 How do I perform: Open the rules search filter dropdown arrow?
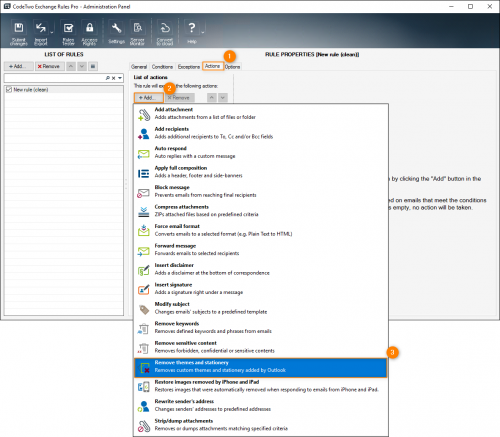pyautogui.click(x=120, y=78)
